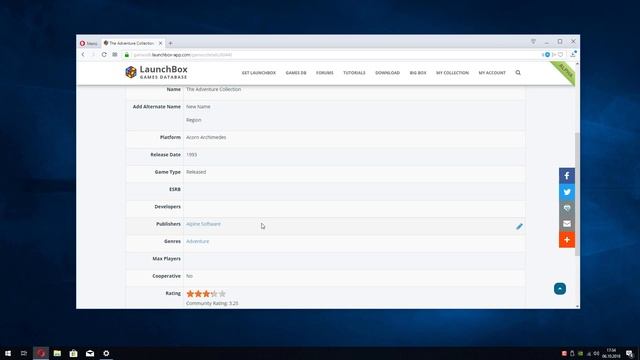Click the Opera taskbar icon
This screenshot has height=360, width=640.
(x=41, y=353)
